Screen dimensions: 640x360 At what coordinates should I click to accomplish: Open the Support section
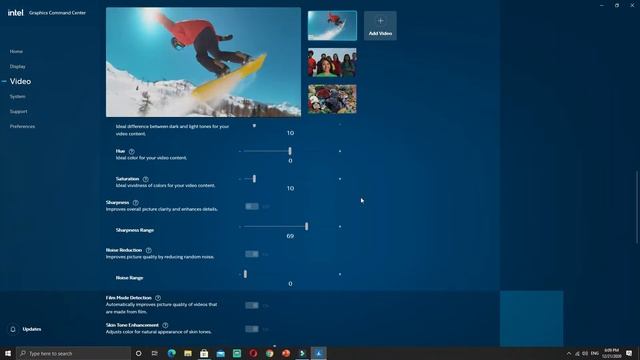click(x=18, y=111)
